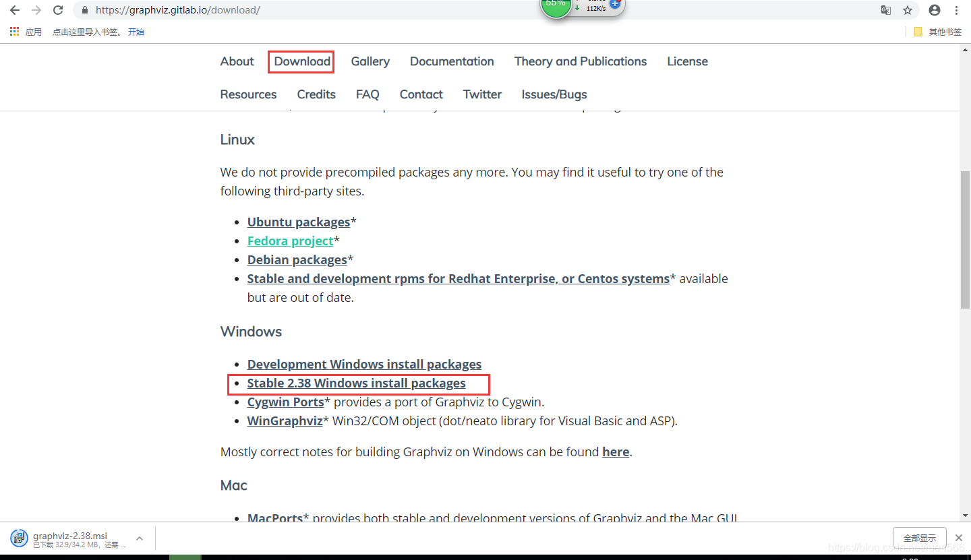Click the address bar URL field
Screen dimensions: 971x560
point(472,10)
